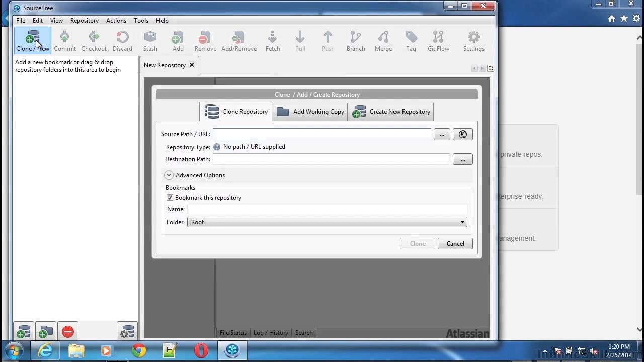The width and height of the screenshot is (644, 362).
Task: Open the Tools menu
Action: click(x=141, y=21)
